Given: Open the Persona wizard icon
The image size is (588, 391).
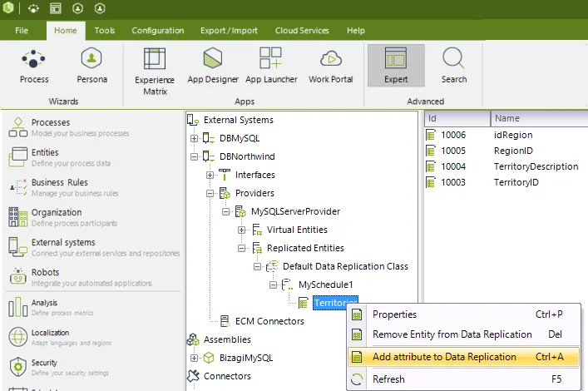Looking at the screenshot, I should [x=91, y=66].
